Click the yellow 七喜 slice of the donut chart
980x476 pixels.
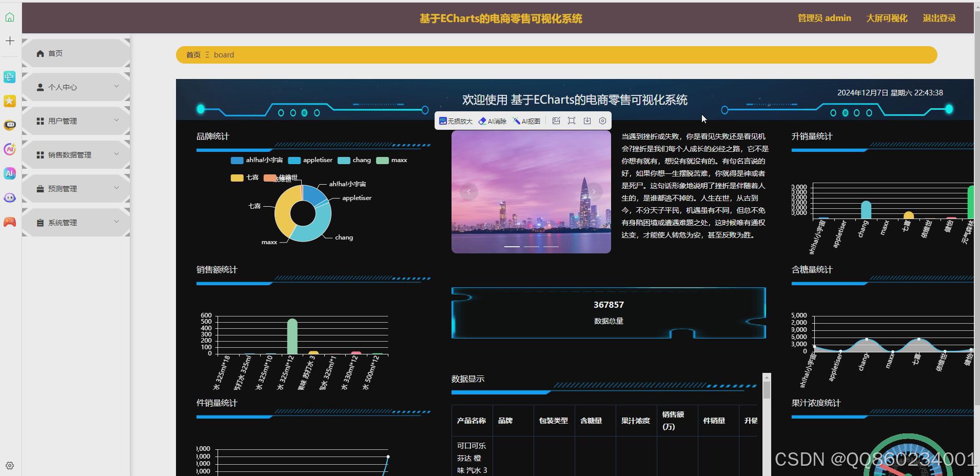[283, 209]
